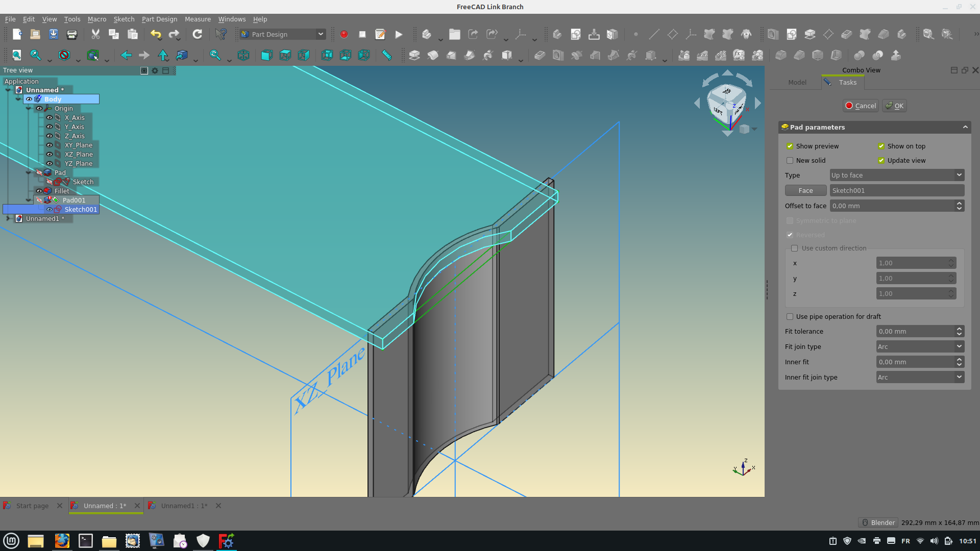Create a clone using the sheep icon
980x551 pixels.
click(x=747, y=35)
